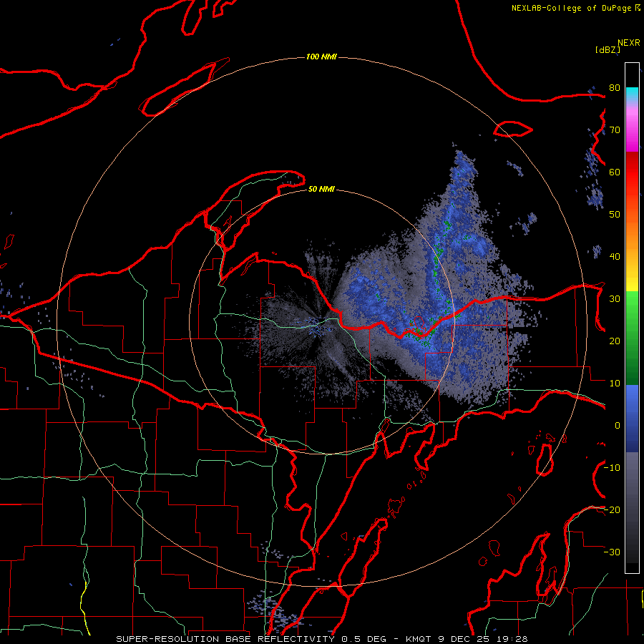
Task: Click the red segment of color bar
Action: coord(632,172)
